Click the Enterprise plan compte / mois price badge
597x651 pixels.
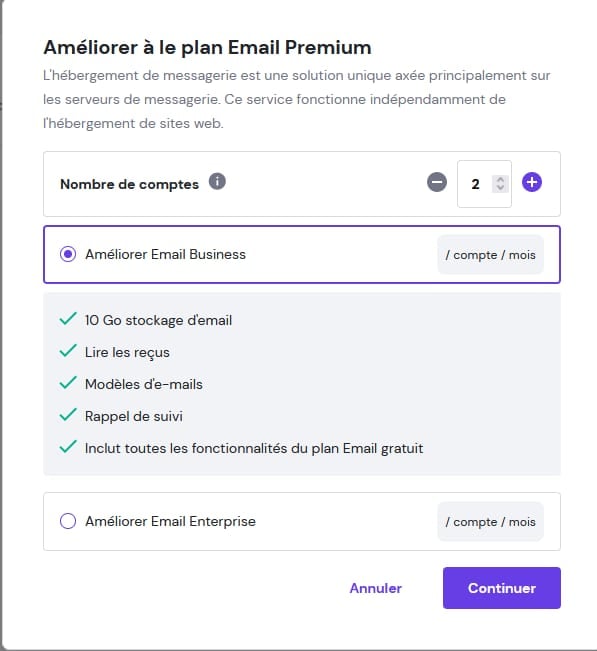490,521
